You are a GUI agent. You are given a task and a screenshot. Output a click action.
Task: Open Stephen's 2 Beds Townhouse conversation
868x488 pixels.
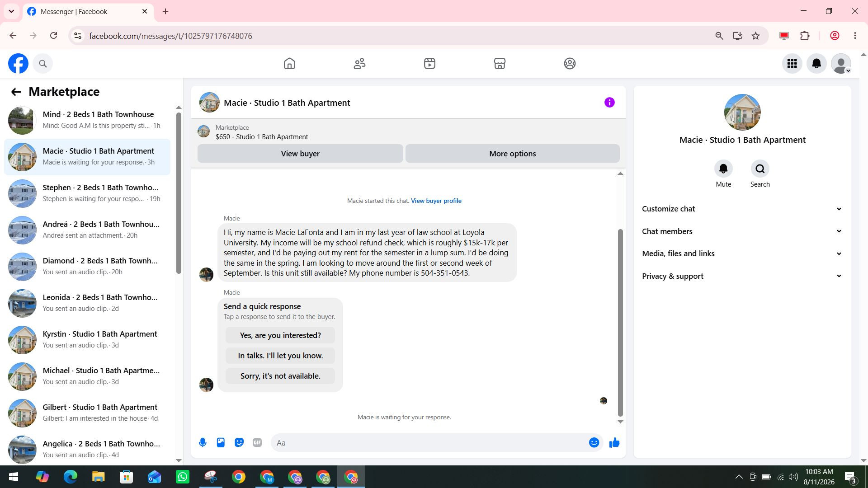pyautogui.click(x=87, y=193)
